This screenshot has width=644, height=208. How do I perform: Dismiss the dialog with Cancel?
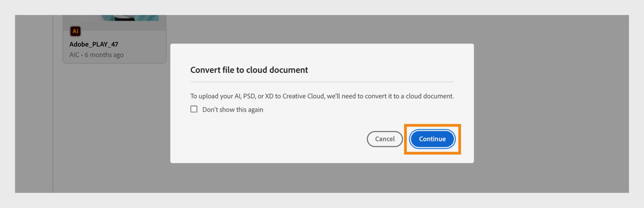(385, 139)
